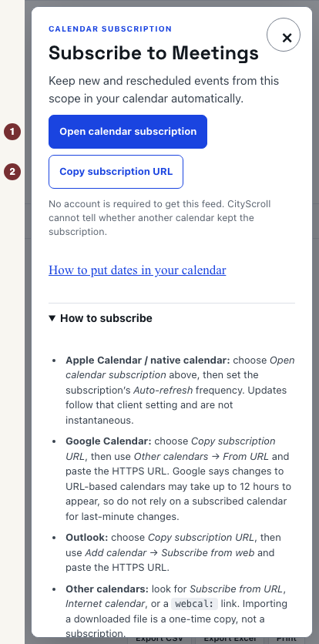The height and width of the screenshot is (644, 319).
Task: Select the number 2 step marker
Action: pyautogui.click(x=12, y=172)
